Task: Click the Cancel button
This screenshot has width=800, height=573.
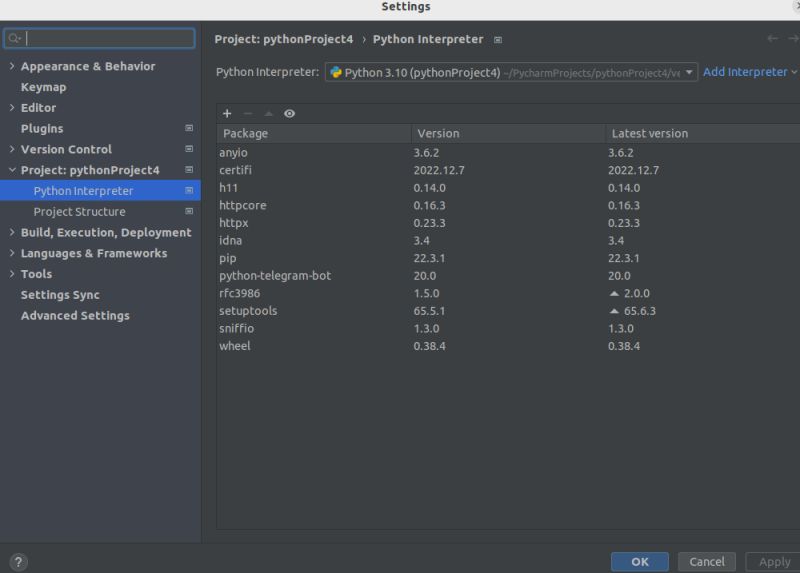Action: (x=707, y=562)
